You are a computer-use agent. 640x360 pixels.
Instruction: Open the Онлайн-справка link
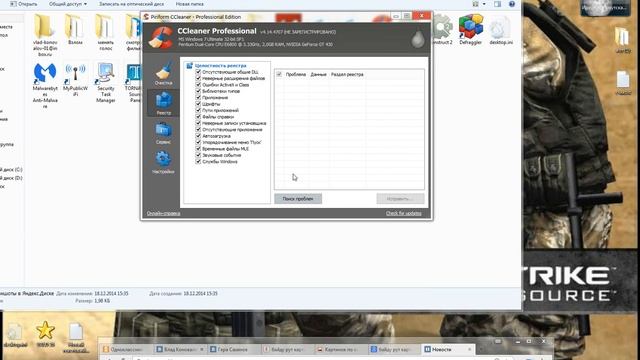point(163,213)
